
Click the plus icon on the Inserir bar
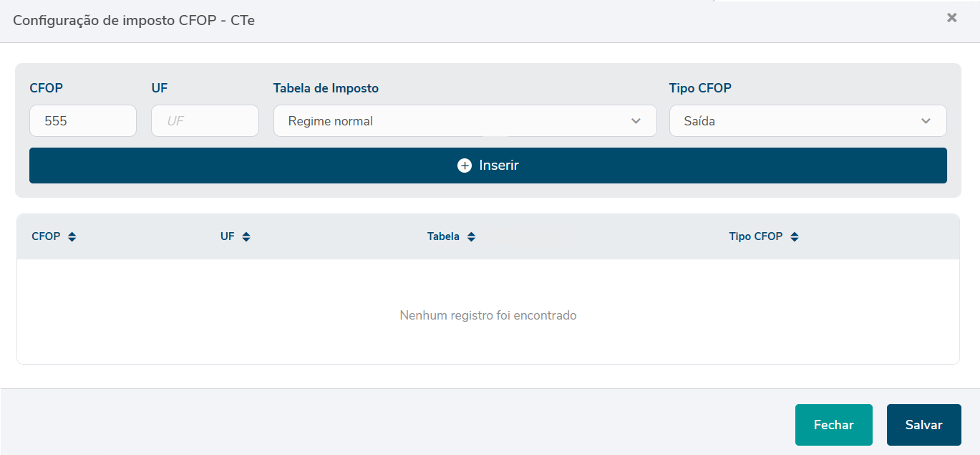pos(465,166)
